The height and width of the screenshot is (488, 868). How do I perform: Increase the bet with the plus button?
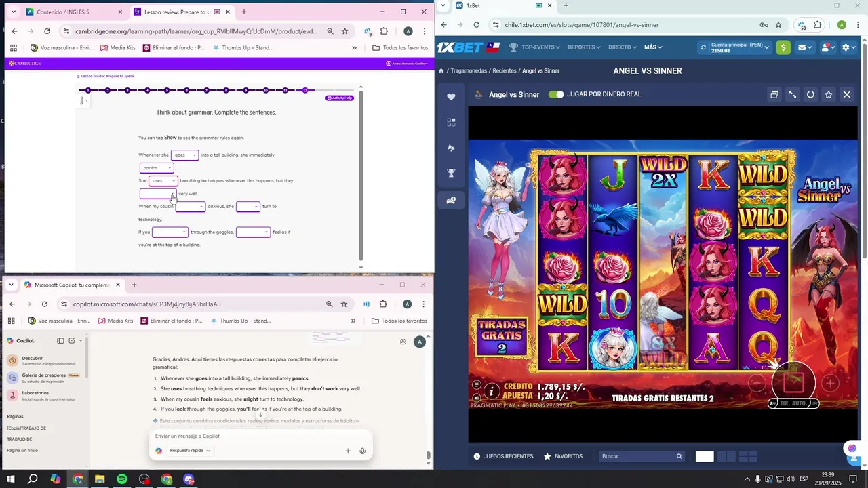pyautogui.click(x=830, y=383)
